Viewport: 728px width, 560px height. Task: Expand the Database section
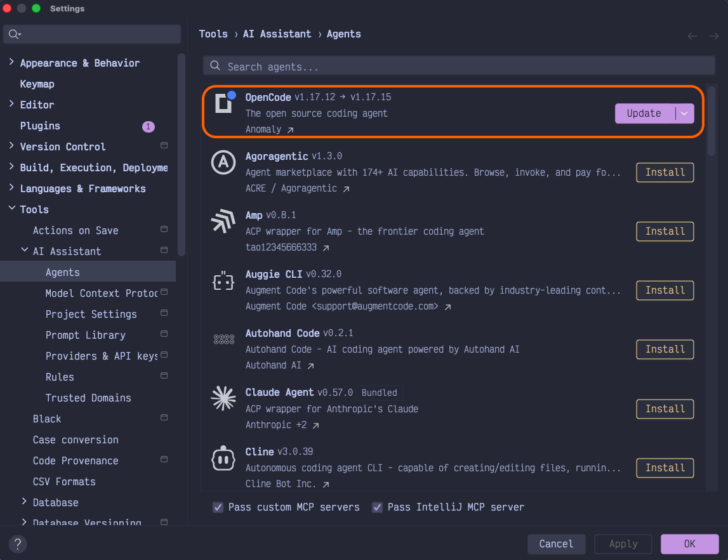click(24, 502)
